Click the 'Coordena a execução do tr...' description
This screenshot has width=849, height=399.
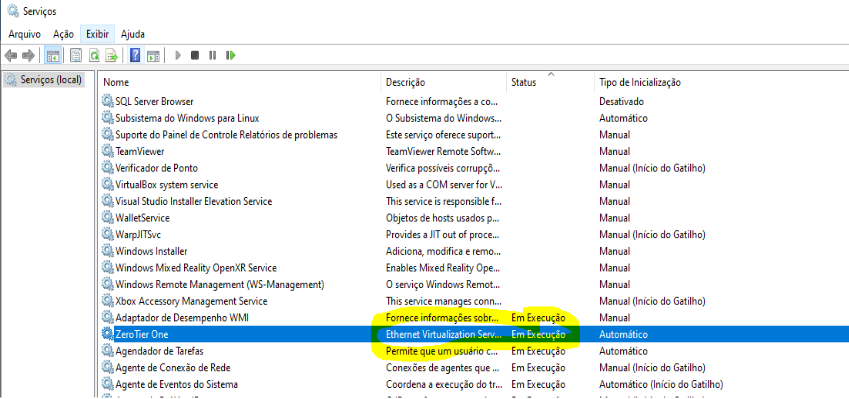coord(443,384)
